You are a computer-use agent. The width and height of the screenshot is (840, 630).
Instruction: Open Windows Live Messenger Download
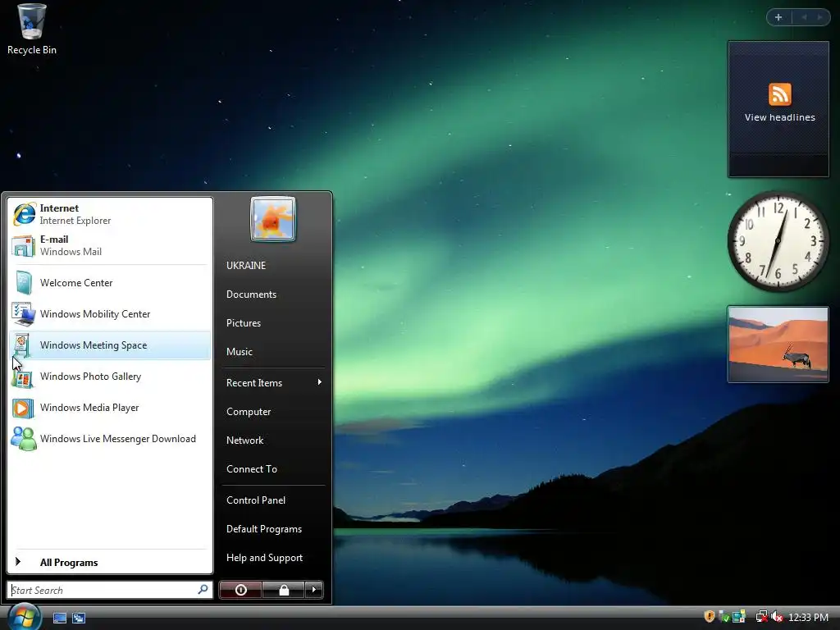click(110, 439)
